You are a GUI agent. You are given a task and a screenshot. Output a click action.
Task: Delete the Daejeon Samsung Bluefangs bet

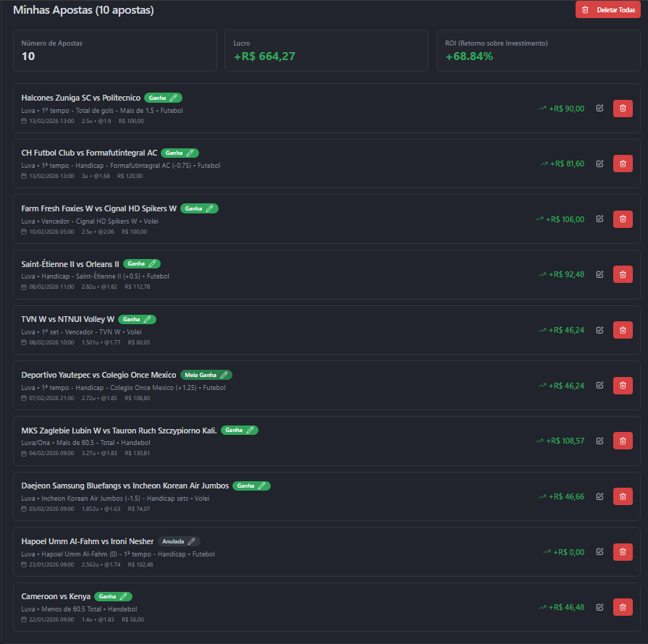[623, 496]
